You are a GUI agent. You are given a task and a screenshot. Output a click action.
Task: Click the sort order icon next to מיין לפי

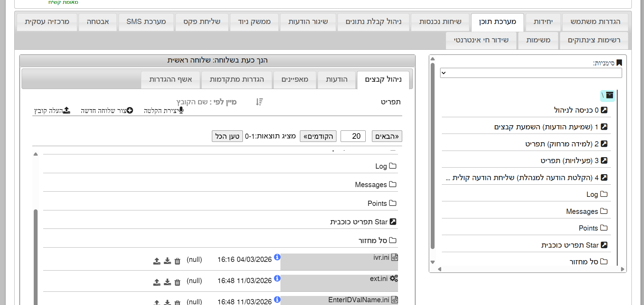(x=260, y=102)
